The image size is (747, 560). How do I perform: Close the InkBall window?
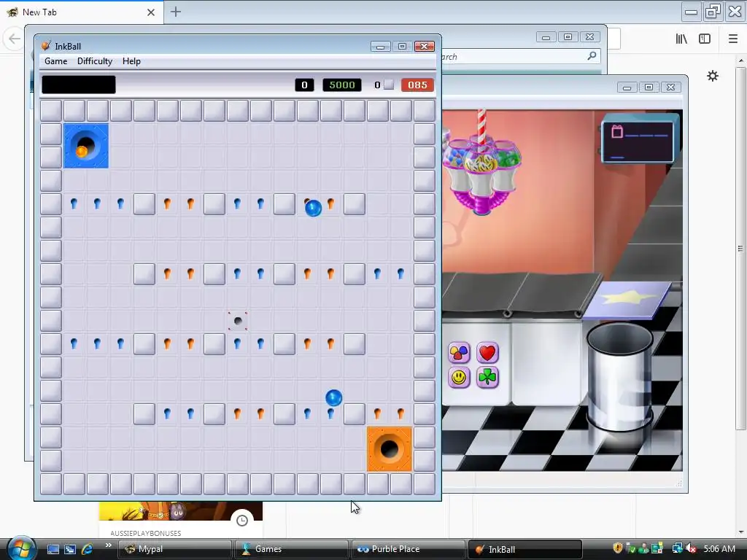424,46
